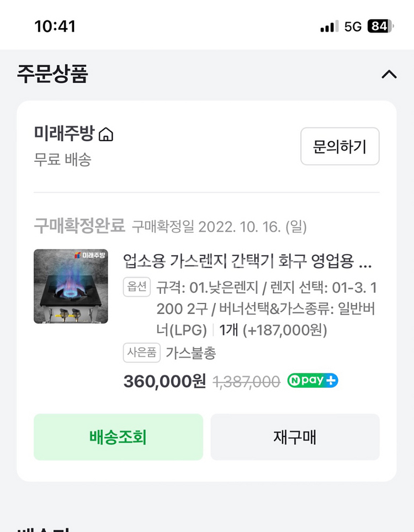
Task: Collapse the 주문상품 section chevron
Action: [x=389, y=75]
